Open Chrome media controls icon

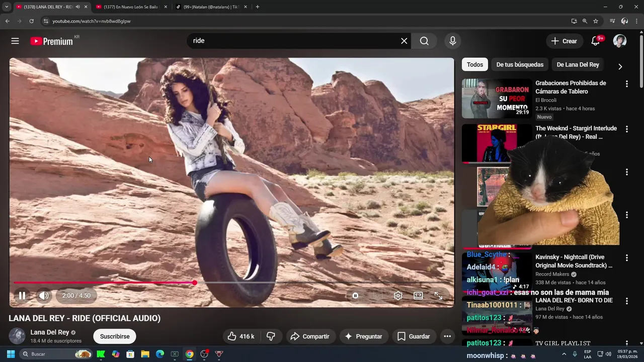pyautogui.click(x=612, y=21)
